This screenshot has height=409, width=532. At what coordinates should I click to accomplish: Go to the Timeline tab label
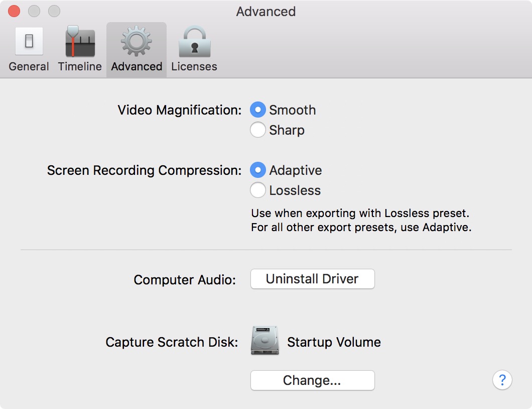80,67
